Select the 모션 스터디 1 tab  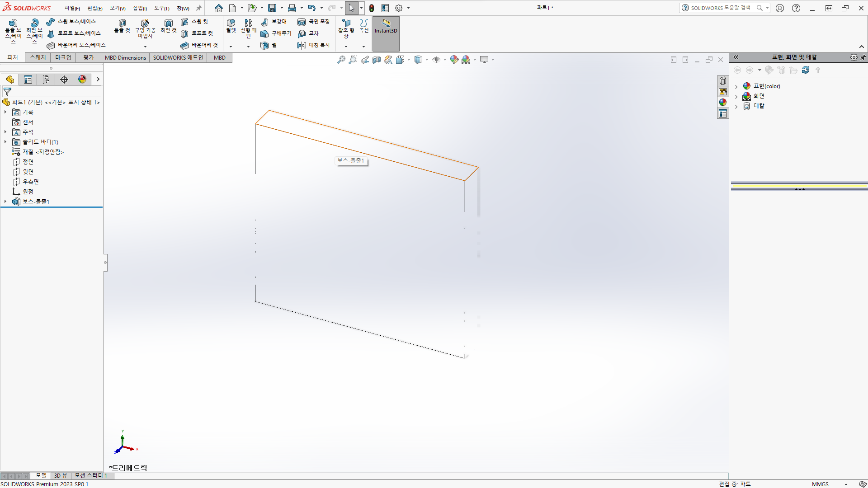90,475
